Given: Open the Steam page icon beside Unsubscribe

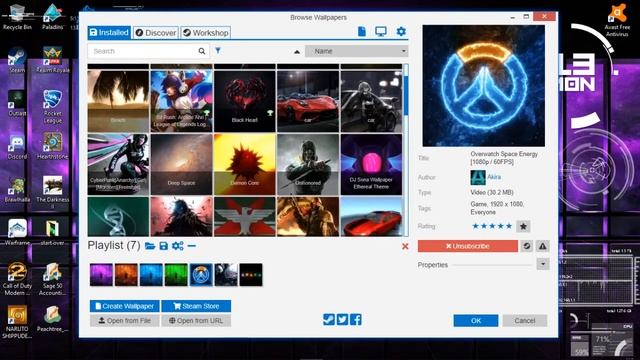Looking at the screenshot, I should 527,246.
